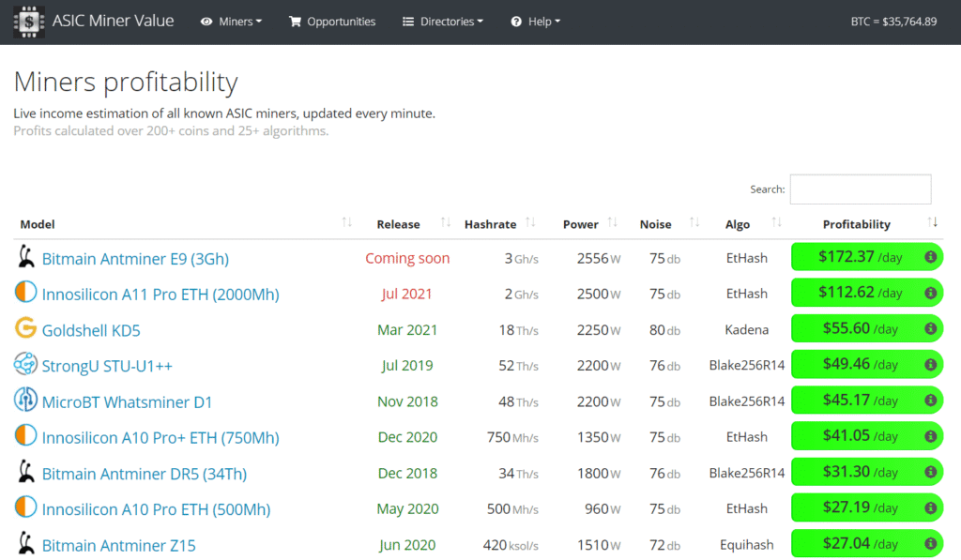
Task: Open Bitmain Antminer E9 (3Gh) link
Action: [135, 259]
